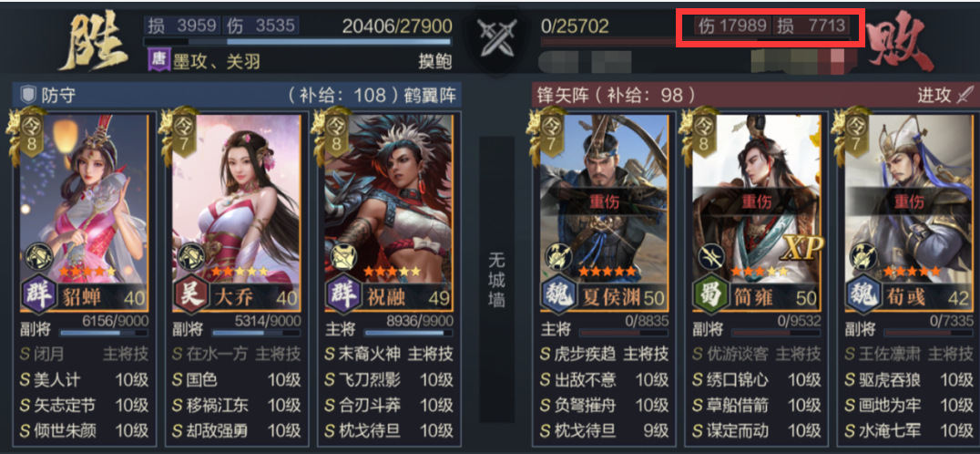This screenshot has height=454, width=980.
Task: Open 荀彧's general portrait card
Action: [910, 212]
